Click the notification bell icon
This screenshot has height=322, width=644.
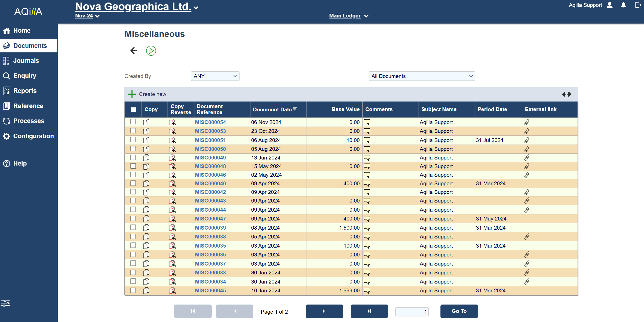pos(623,5)
